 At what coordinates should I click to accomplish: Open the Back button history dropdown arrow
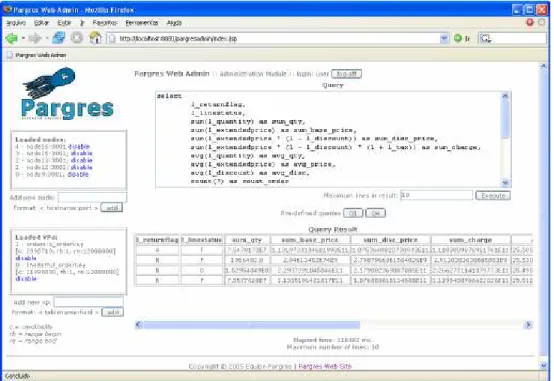[x=23, y=38]
